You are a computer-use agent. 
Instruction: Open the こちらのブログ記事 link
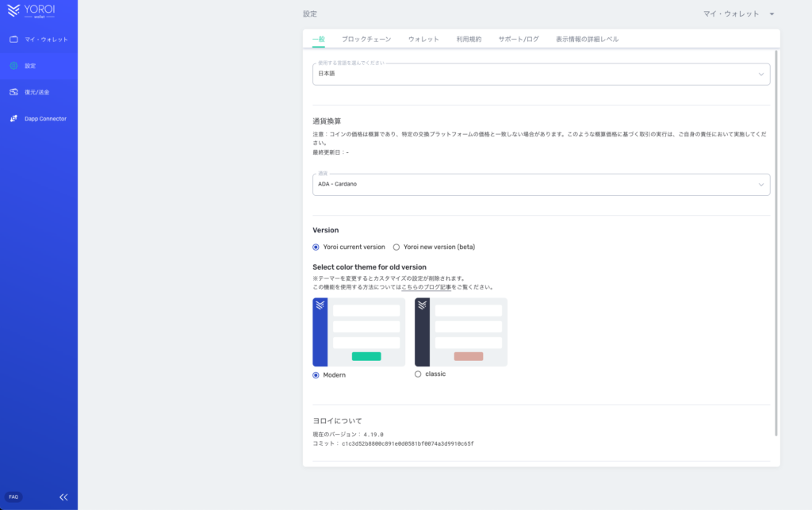pos(427,287)
